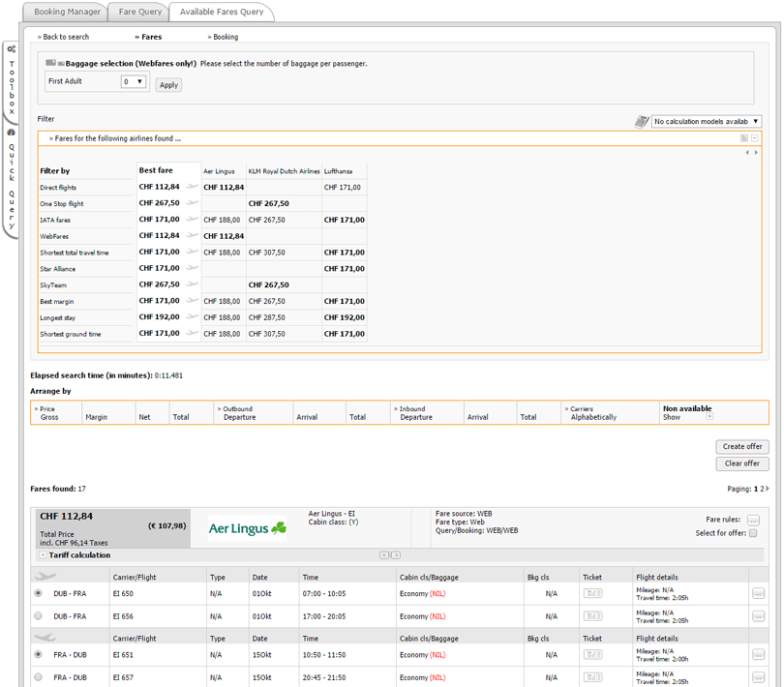This screenshot has width=784, height=687.
Task: Switch to the Available Fares Query tab
Action: [222, 12]
